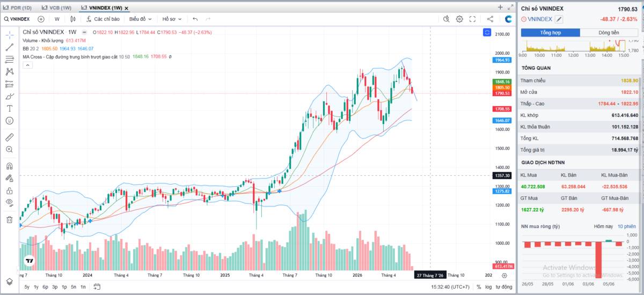Set chart range to 3p
The width and height of the screenshot is (644, 295).
(x=55, y=287)
